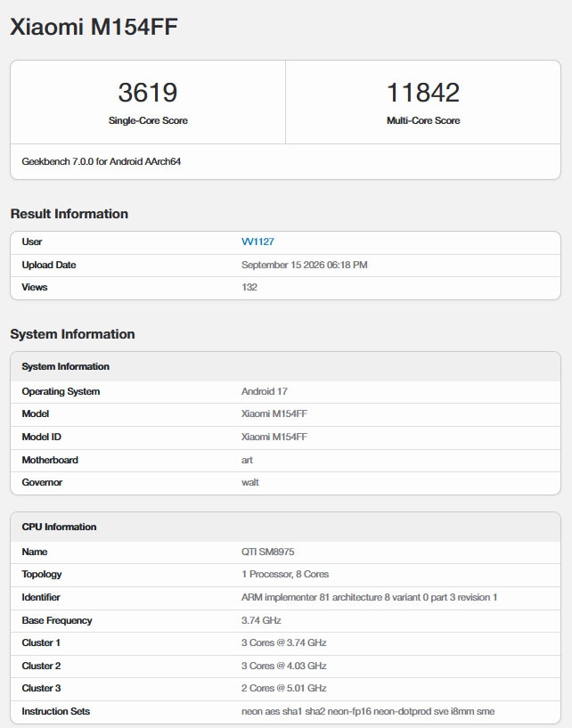Click the Model value Xiaomi M154FF
Viewport: 572px width, 728px height.
pyautogui.click(x=274, y=413)
